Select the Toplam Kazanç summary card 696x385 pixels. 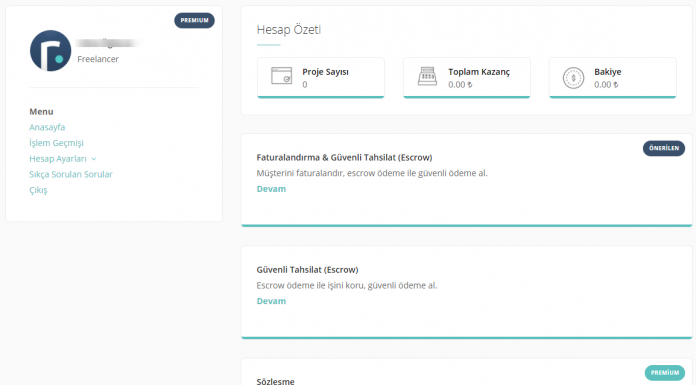click(x=467, y=78)
